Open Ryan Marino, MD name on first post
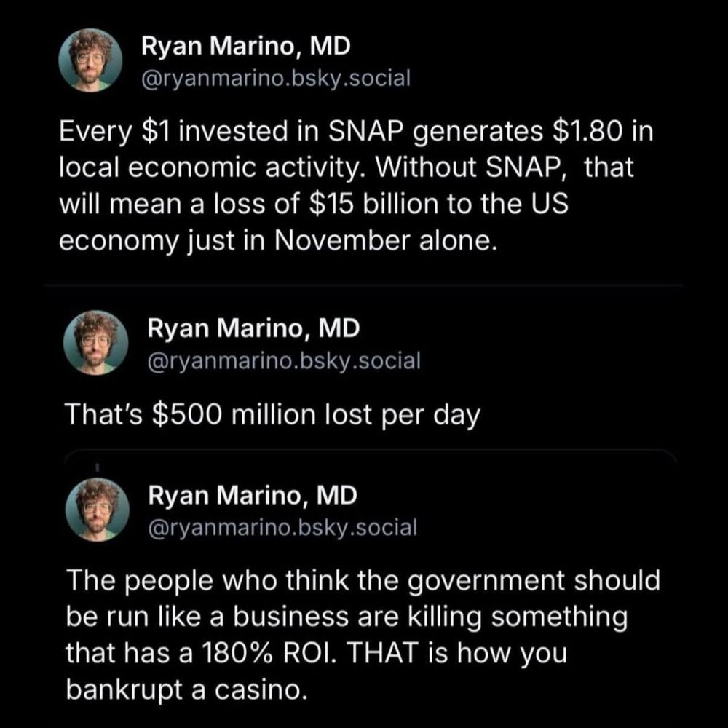728x728 pixels. 245,47
